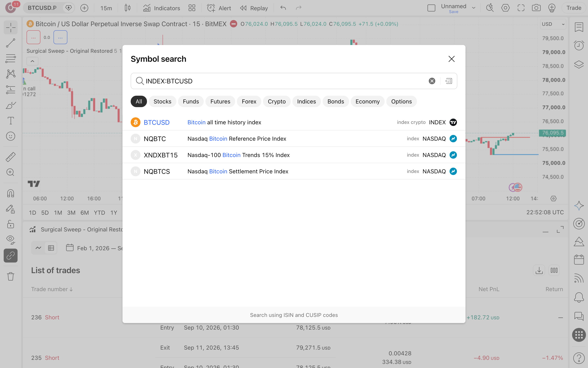588x368 pixels.
Task: Take a chart snapshot with camera
Action: point(536,8)
